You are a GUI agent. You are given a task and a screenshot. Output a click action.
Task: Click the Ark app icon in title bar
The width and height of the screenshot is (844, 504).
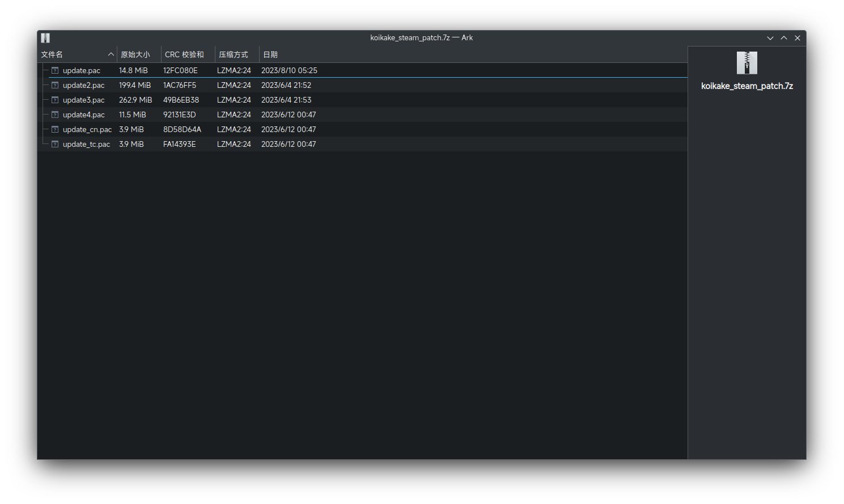pos(45,38)
